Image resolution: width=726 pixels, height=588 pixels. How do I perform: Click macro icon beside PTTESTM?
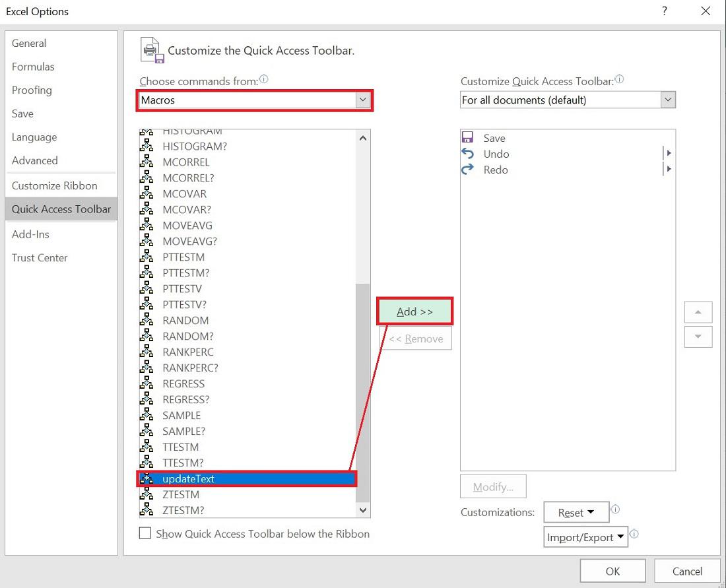point(147,257)
